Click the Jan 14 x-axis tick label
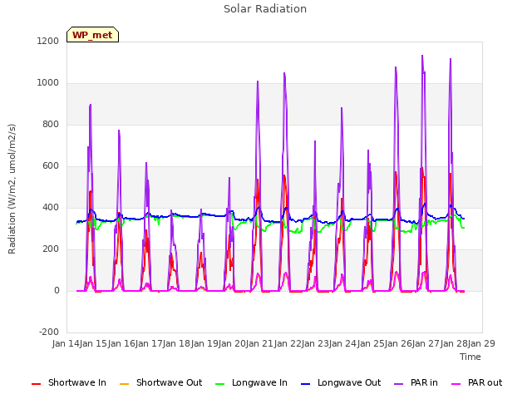Viewport: 532px width, 399px height. 66,343
